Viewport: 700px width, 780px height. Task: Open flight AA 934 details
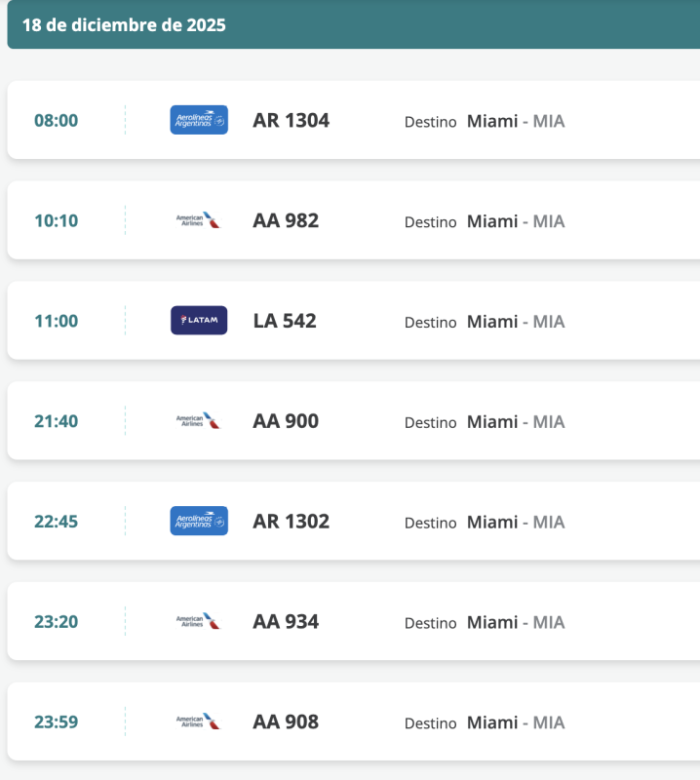coord(286,621)
